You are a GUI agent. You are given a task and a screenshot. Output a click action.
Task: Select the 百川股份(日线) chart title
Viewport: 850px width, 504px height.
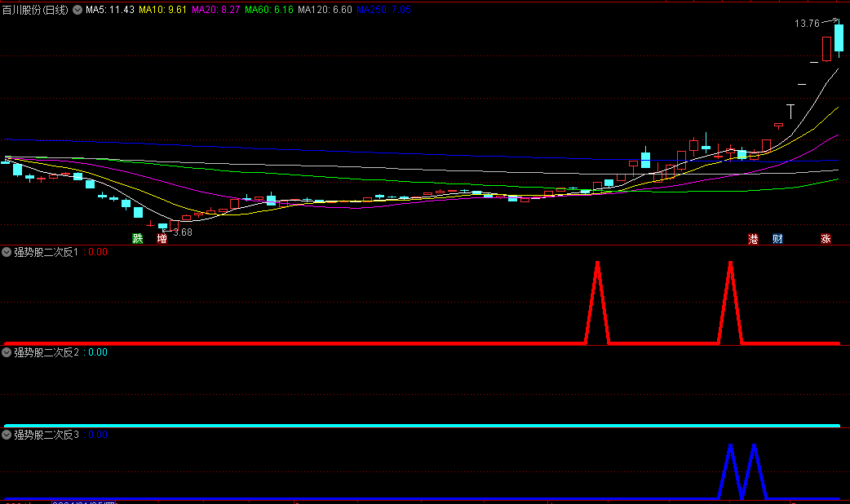pos(35,10)
